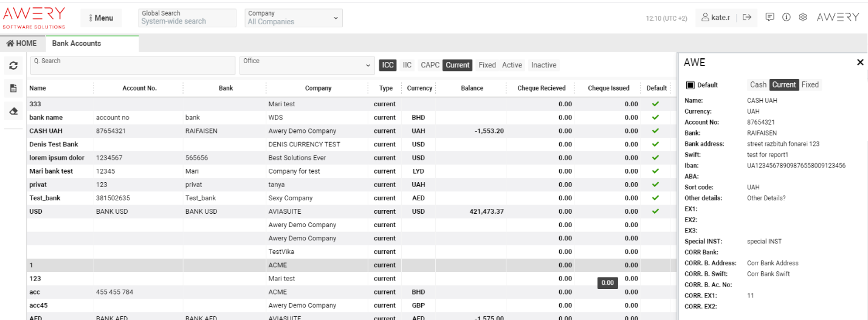This screenshot has width=868, height=320.
Task: Switch to the HOME tab
Action: tap(22, 44)
